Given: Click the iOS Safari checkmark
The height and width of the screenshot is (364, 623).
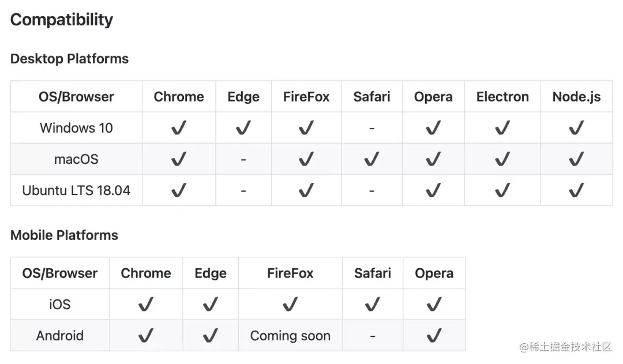Looking at the screenshot, I should tap(373, 305).
